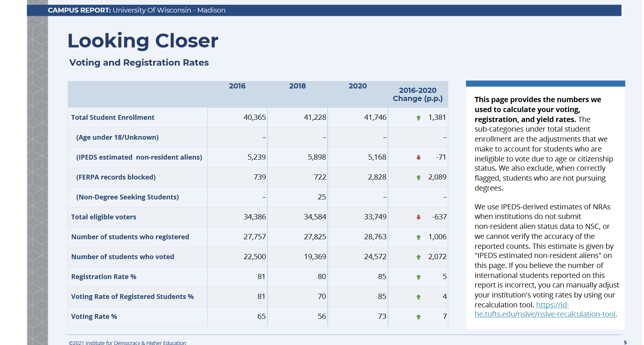Screen dimensions: 644x345
Task: Select the 2016 column header
Action: pos(237,86)
